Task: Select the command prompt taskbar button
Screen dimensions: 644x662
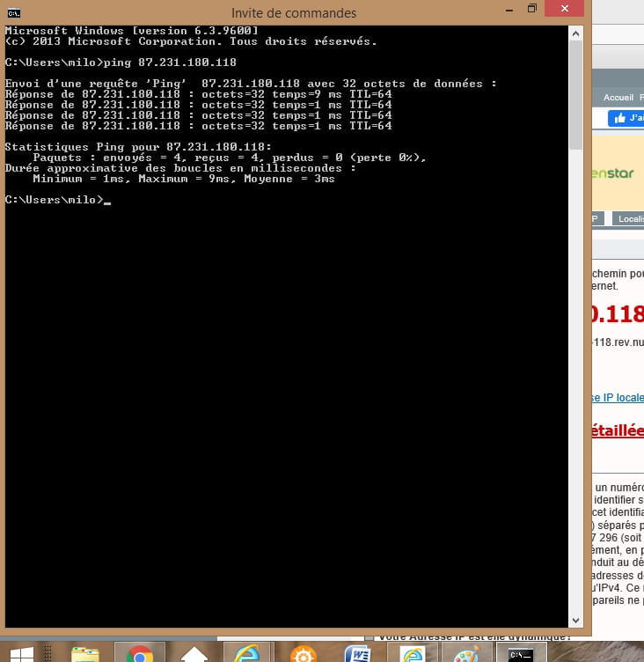Action: 521,653
